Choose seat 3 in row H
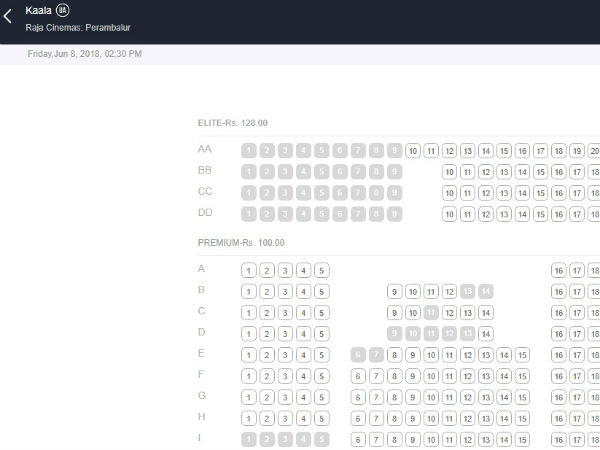The image size is (600, 450). pyautogui.click(x=285, y=418)
